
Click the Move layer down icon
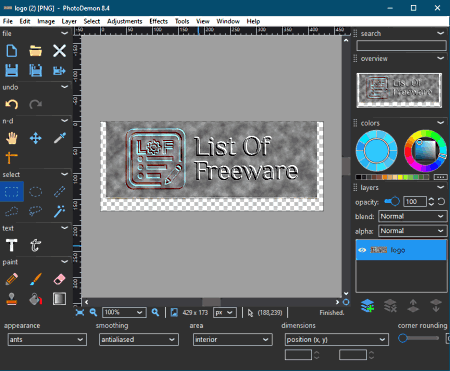pos(436,306)
